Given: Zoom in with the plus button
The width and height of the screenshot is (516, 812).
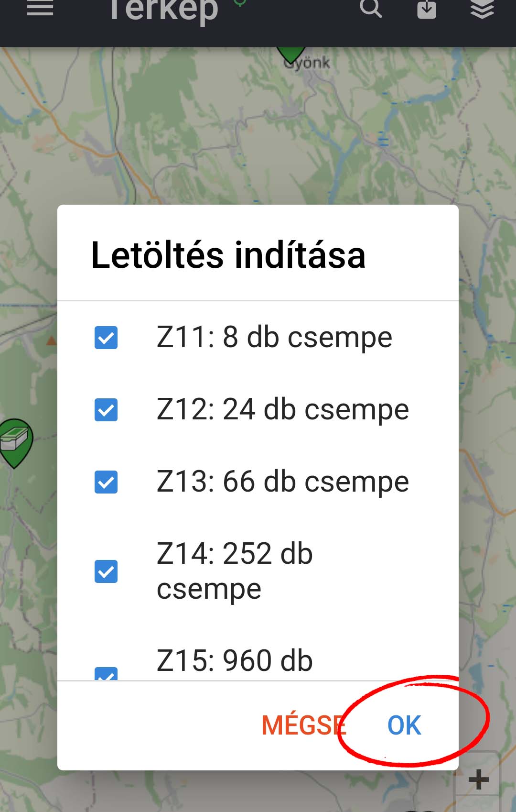Looking at the screenshot, I should click(479, 780).
